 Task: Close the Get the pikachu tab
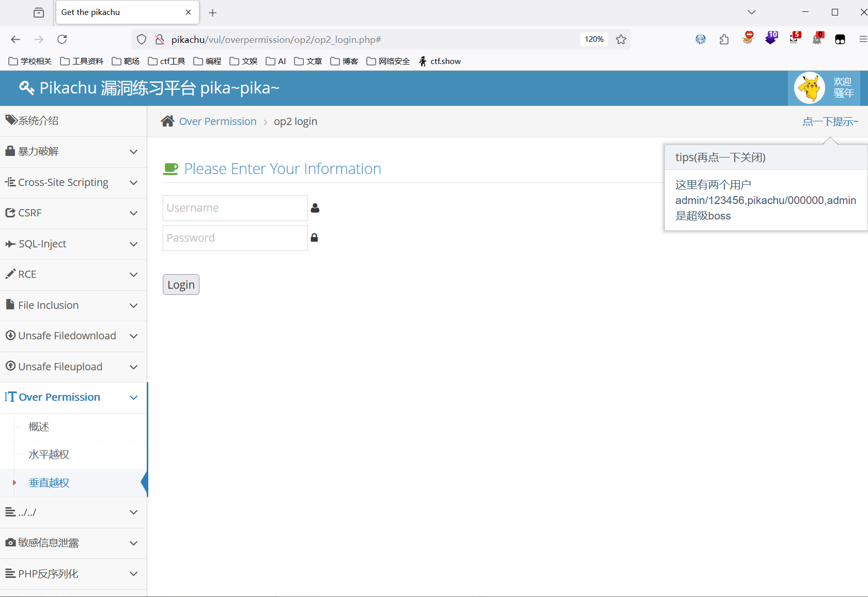(188, 12)
